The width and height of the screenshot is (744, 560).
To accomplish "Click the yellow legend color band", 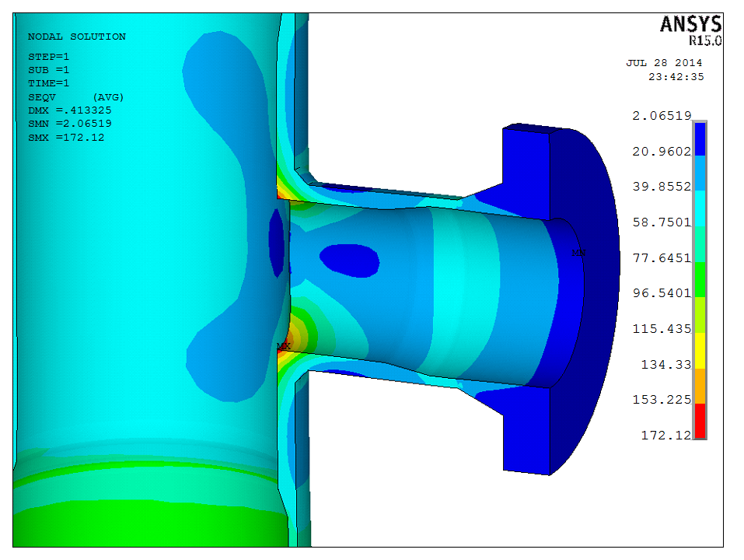I will pyautogui.click(x=700, y=350).
